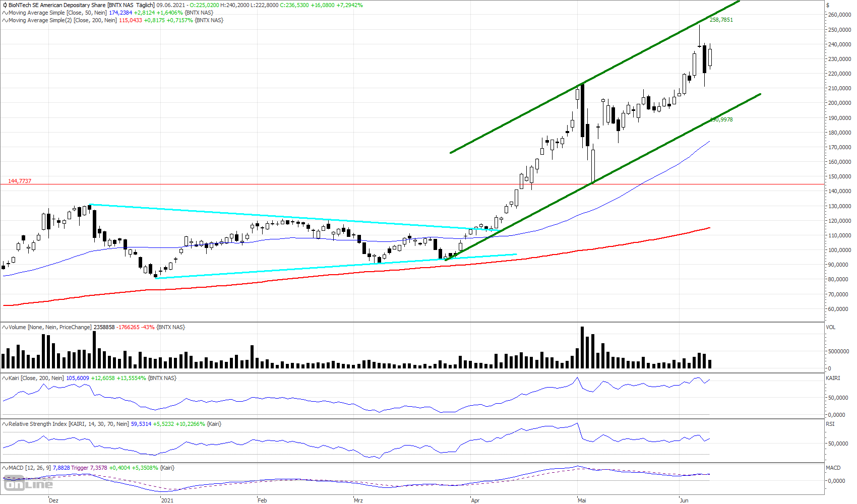Click the H:240,2000 high price value
The width and height of the screenshot is (857, 504).
(x=235, y=5)
